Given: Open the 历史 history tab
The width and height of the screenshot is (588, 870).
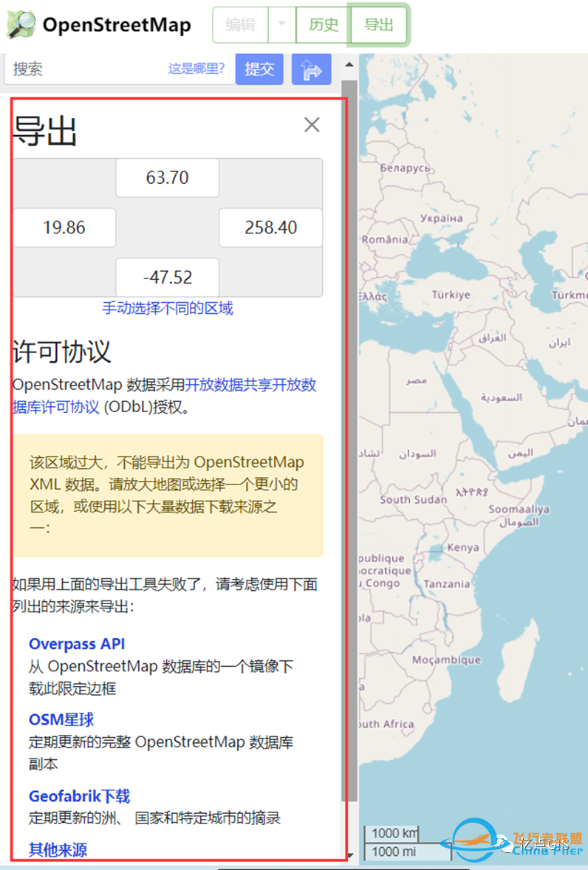Looking at the screenshot, I should (324, 25).
